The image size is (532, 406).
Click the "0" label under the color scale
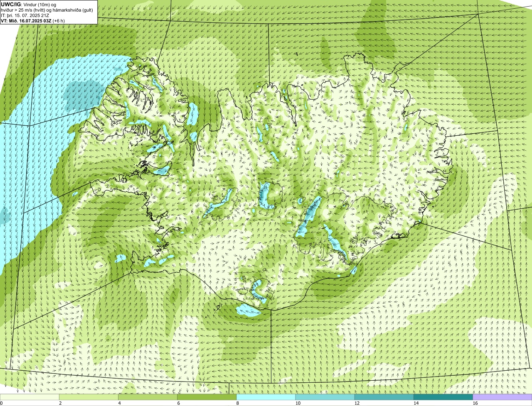(x=1, y=403)
